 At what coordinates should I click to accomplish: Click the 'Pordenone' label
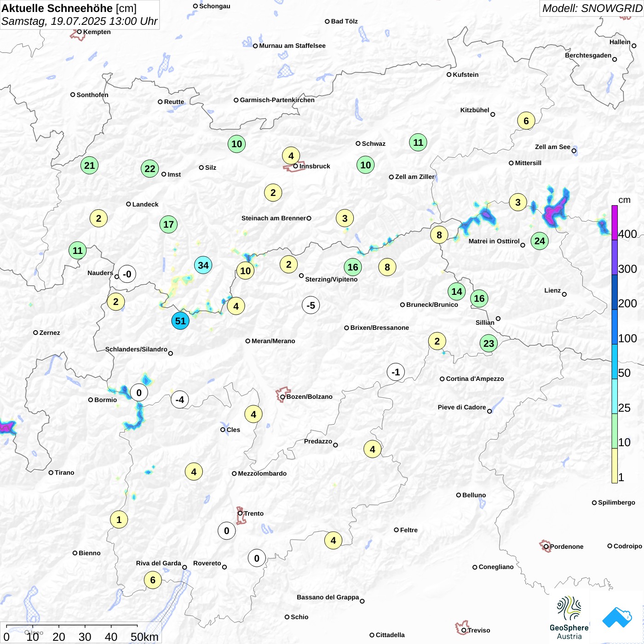(x=567, y=546)
